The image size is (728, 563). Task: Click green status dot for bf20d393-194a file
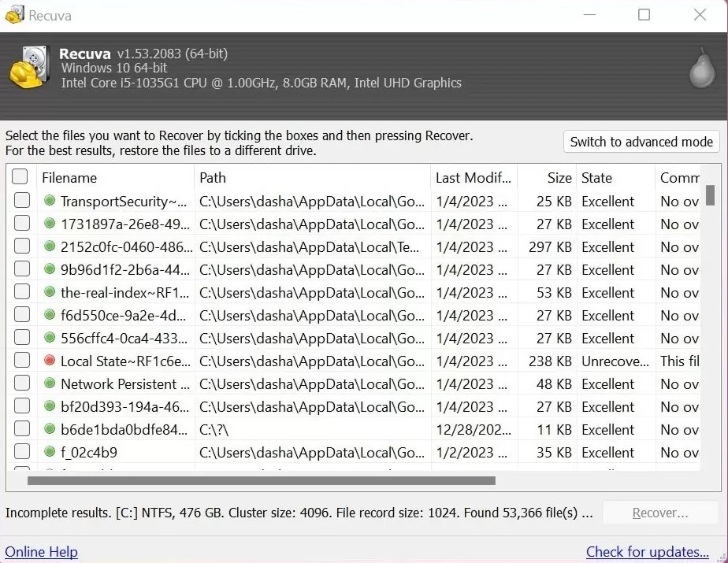[50, 406]
